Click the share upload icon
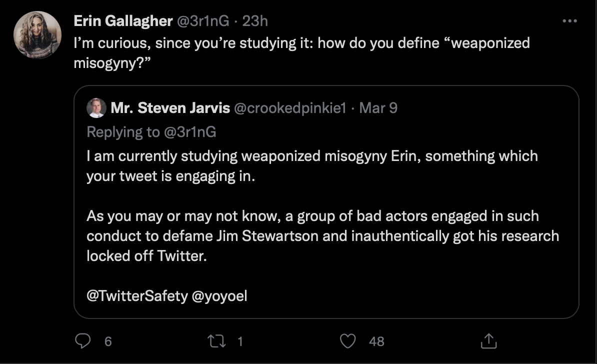The image size is (597, 364). click(487, 341)
